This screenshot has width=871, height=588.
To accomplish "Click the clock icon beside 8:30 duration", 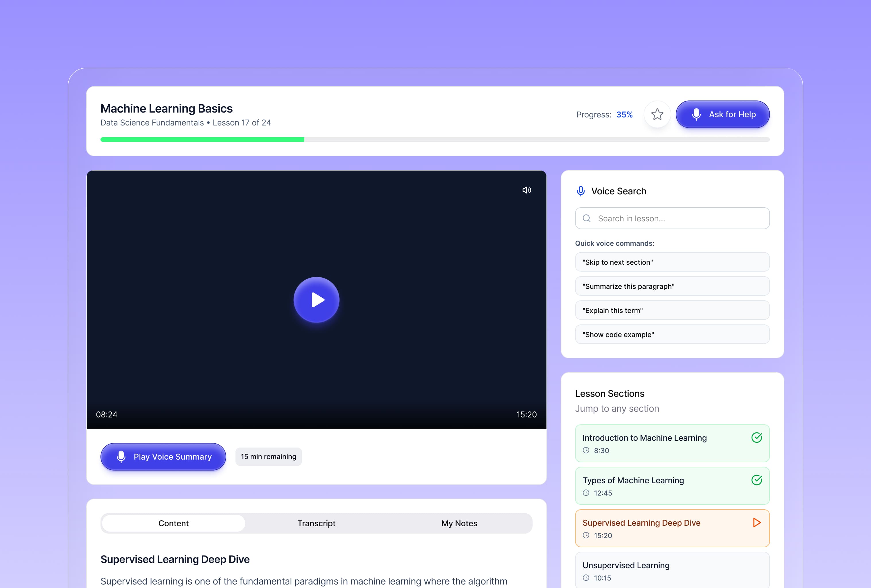I will pos(587,450).
